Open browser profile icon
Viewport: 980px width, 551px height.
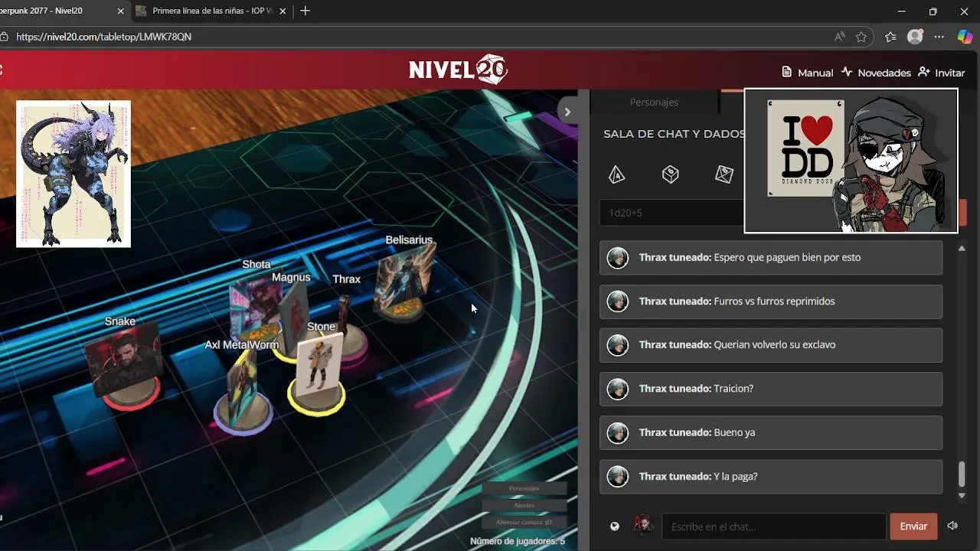pyautogui.click(x=915, y=37)
